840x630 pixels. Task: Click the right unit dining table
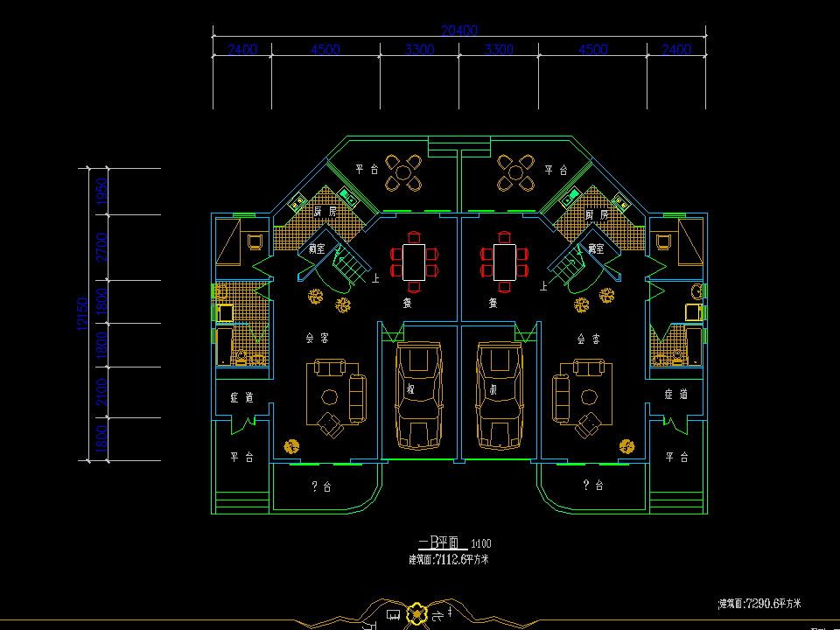505,262
